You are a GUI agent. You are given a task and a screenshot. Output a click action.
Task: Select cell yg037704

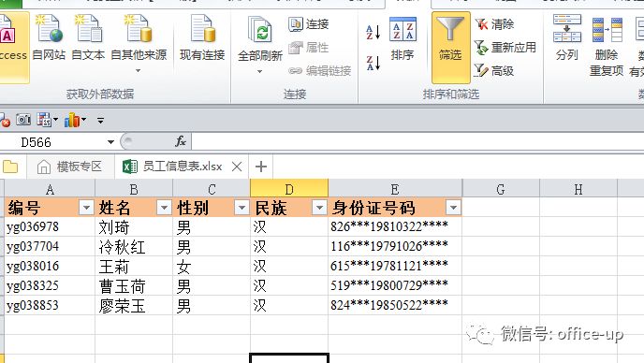50,246
